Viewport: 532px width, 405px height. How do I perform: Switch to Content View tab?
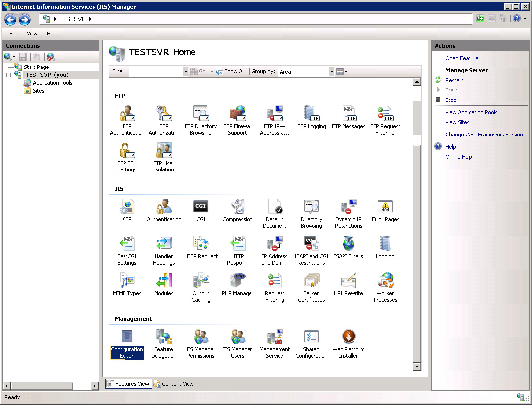(x=173, y=384)
